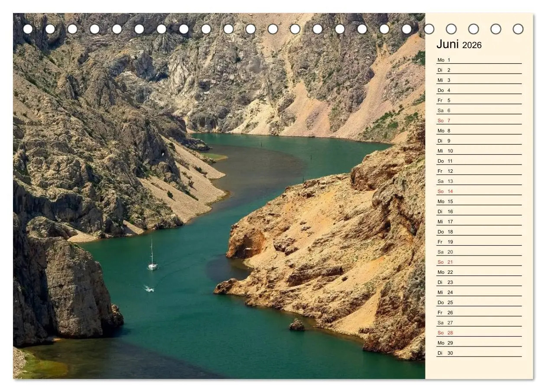This screenshot has height=392, width=546.
Task: Select the 'Mo 15' calendar row
Action: [x=479, y=201]
